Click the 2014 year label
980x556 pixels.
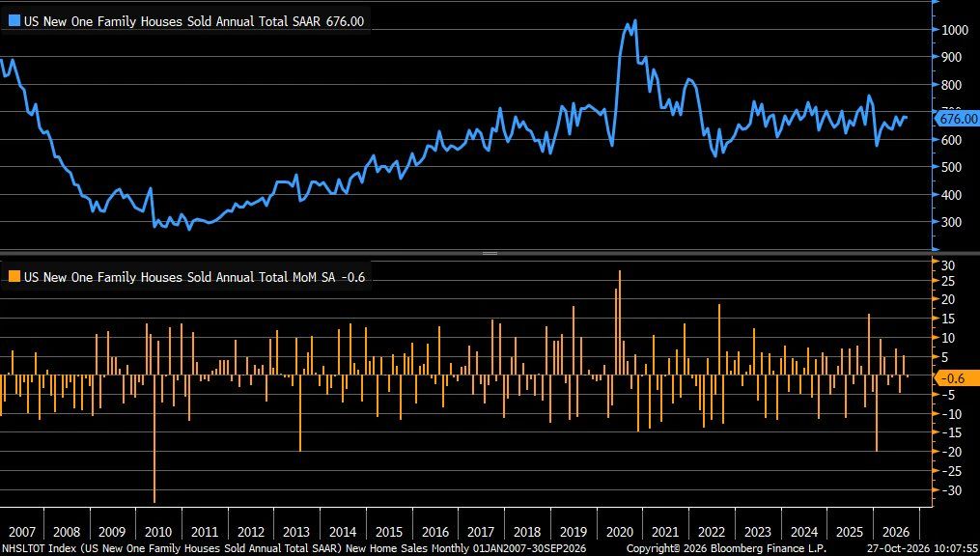[343, 532]
